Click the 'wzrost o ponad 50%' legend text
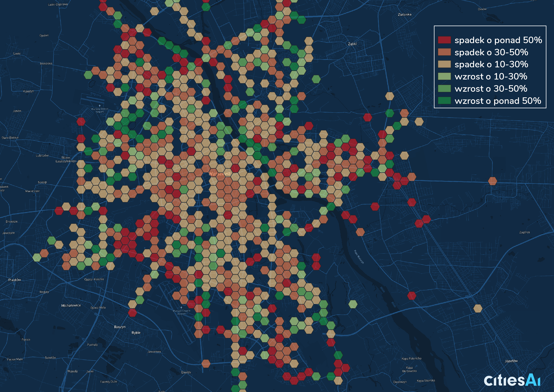Image resolution: width=554 pixels, height=392 pixels. (498, 101)
